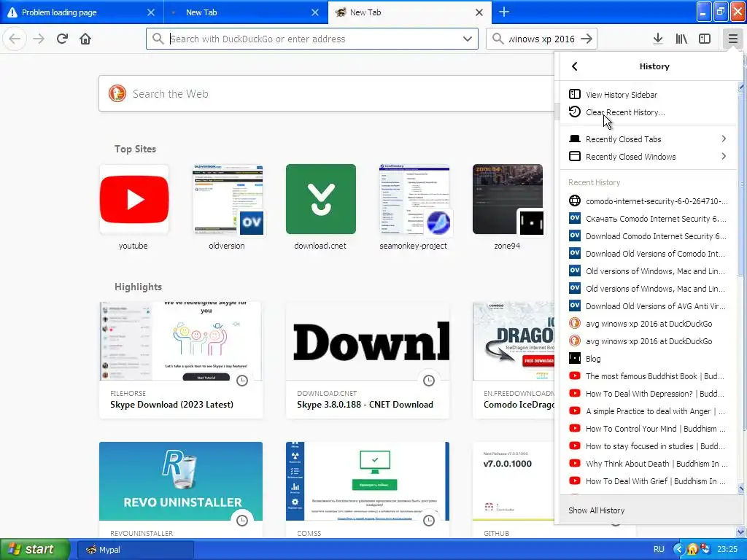Click the tray expand arrow icon
747x560 pixels.
[x=679, y=550]
